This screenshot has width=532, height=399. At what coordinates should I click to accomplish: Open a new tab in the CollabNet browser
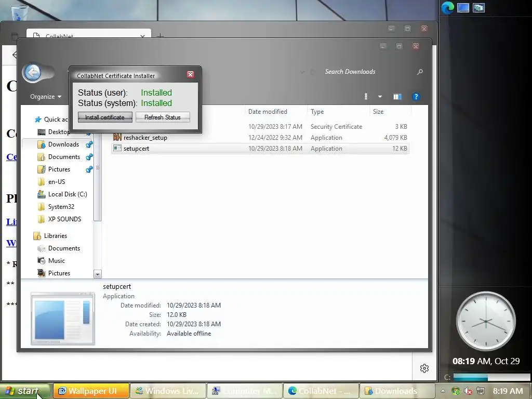160,36
